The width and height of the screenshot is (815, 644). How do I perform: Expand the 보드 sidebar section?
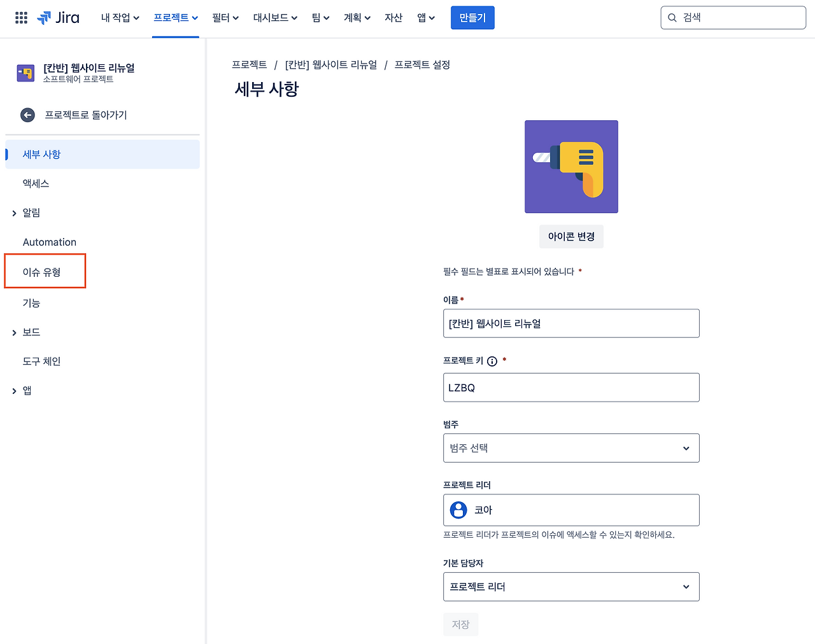[13, 332]
